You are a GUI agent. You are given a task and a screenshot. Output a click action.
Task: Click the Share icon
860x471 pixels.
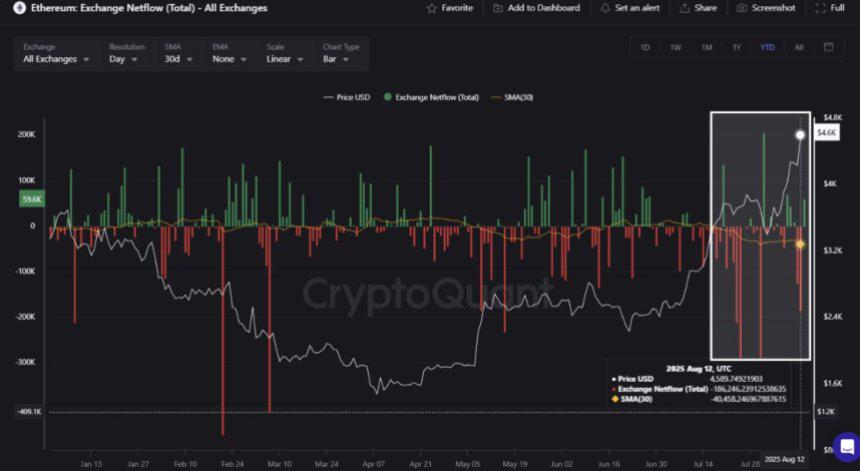point(685,8)
